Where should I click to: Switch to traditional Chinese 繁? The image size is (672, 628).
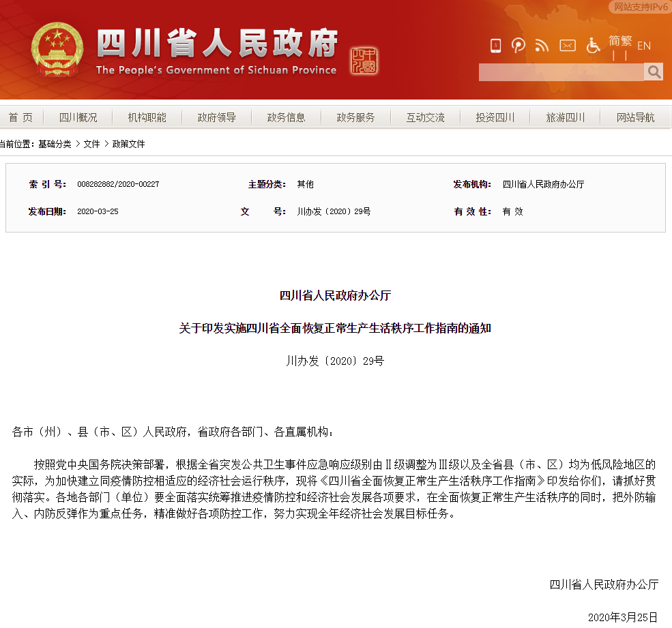tap(626, 41)
